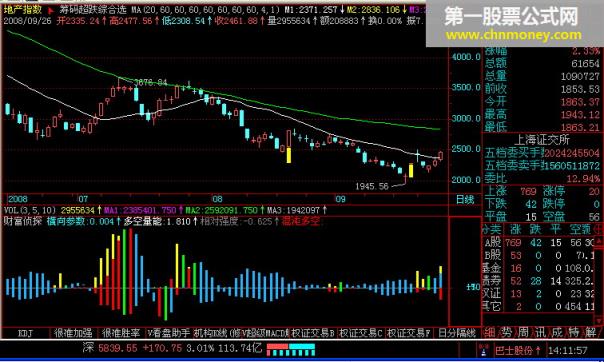Image resolution: width=604 pixels, height=362 pixels.
Task: Click the red-cyan market breadth bar indicator
Action: [291, 350]
